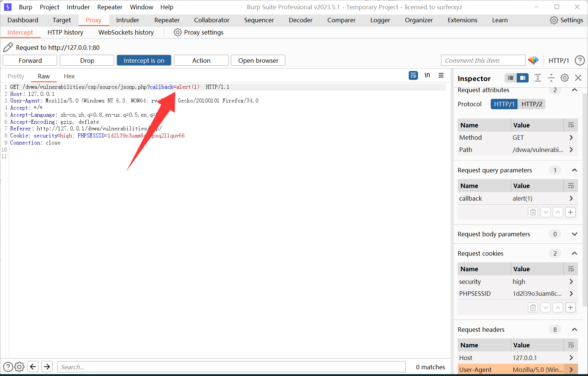Expand Method GET row chevron
Image resolution: width=588 pixels, height=376 pixels.
click(571, 137)
